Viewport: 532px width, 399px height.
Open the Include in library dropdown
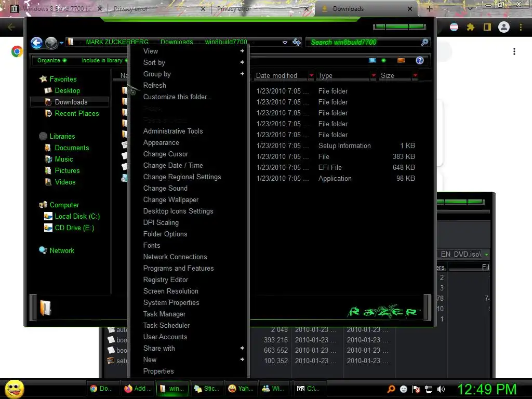coord(104,60)
